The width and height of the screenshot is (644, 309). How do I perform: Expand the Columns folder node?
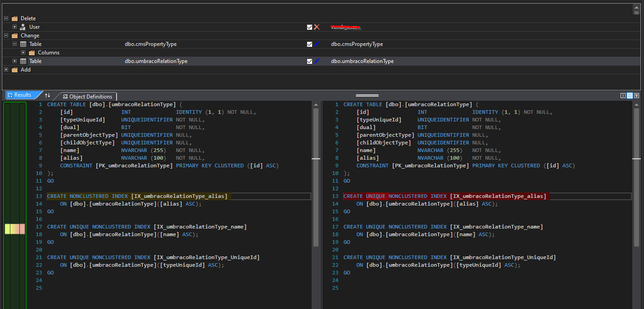[x=23, y=53]
